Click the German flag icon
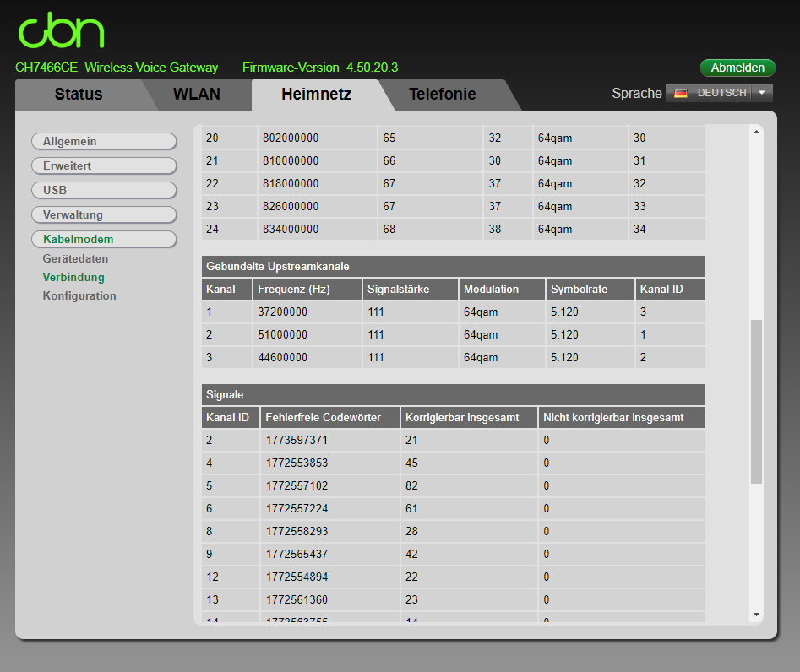Viewport: 800px width, 672px height. (681, 94)
